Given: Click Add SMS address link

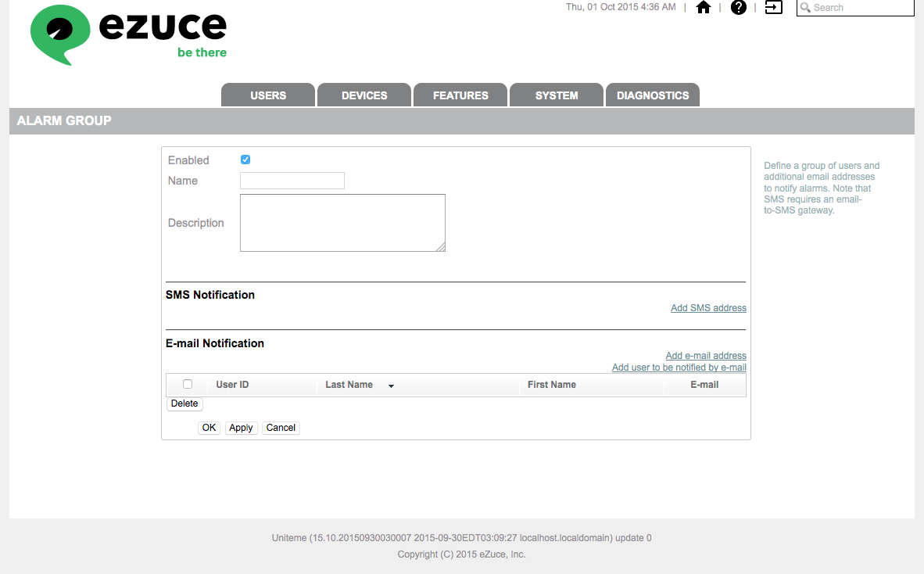Looking at the screenshot, I should [x=708, y=308].
